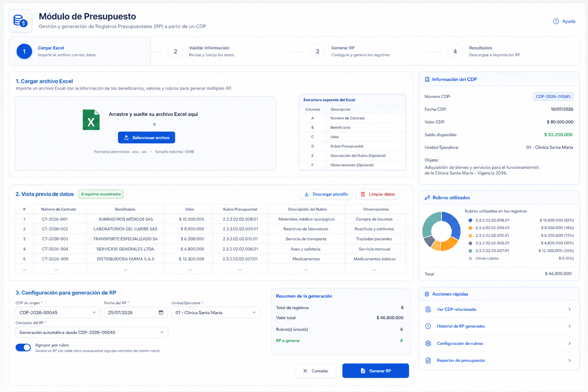Click the X icon in the Cancelar button
This screenshot has width=588, height=392.
[x=305, y=371]
